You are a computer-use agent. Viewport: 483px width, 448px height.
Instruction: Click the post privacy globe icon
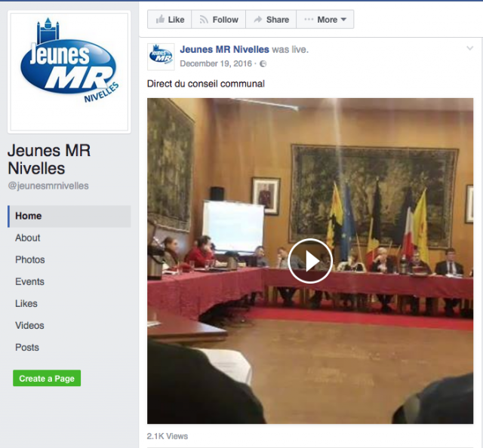[x=263, y=64]
